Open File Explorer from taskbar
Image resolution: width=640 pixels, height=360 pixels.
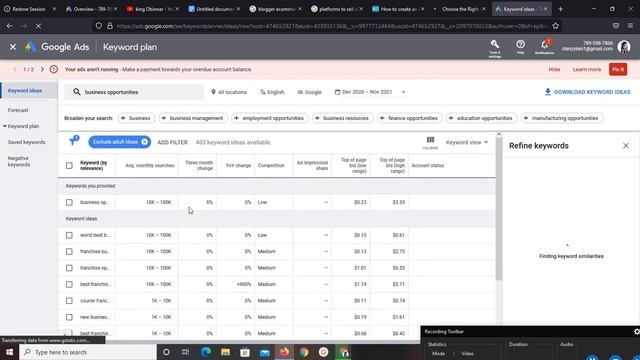point(225,352)
